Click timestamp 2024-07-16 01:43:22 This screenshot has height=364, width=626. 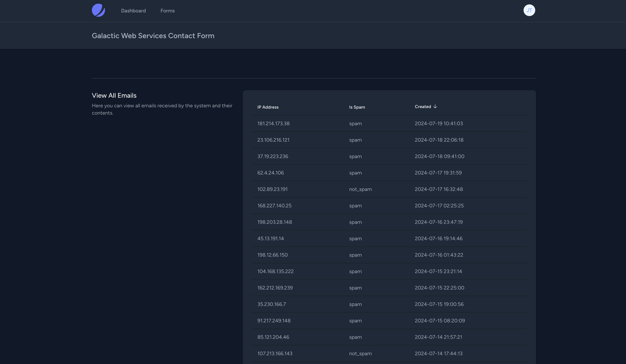[x=439, y=255]
